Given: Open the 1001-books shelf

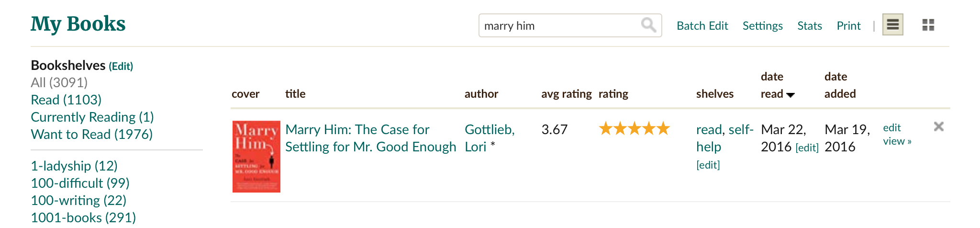Looking at the screenshot, I should [x=83, y=217].
